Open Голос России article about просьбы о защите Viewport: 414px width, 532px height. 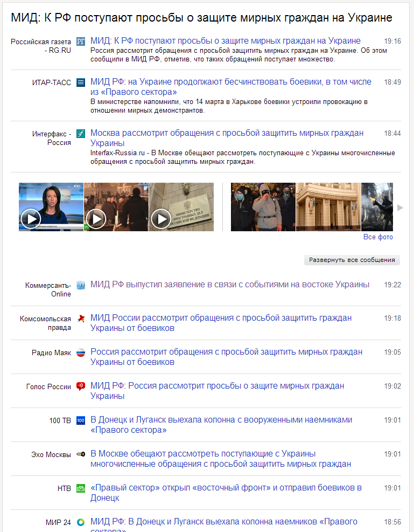(217, 391)
